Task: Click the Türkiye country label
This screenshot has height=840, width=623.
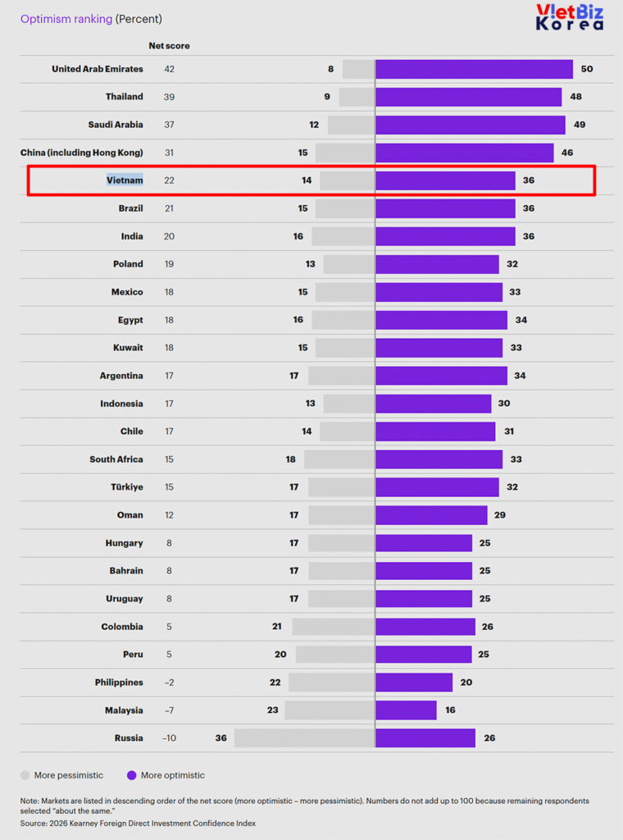Action: tap(126, 487)
